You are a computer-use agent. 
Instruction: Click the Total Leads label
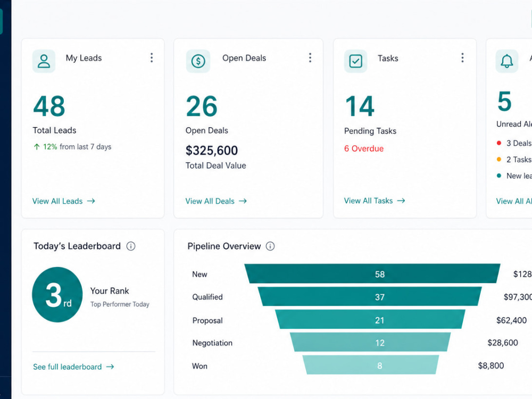pos(54,130)
